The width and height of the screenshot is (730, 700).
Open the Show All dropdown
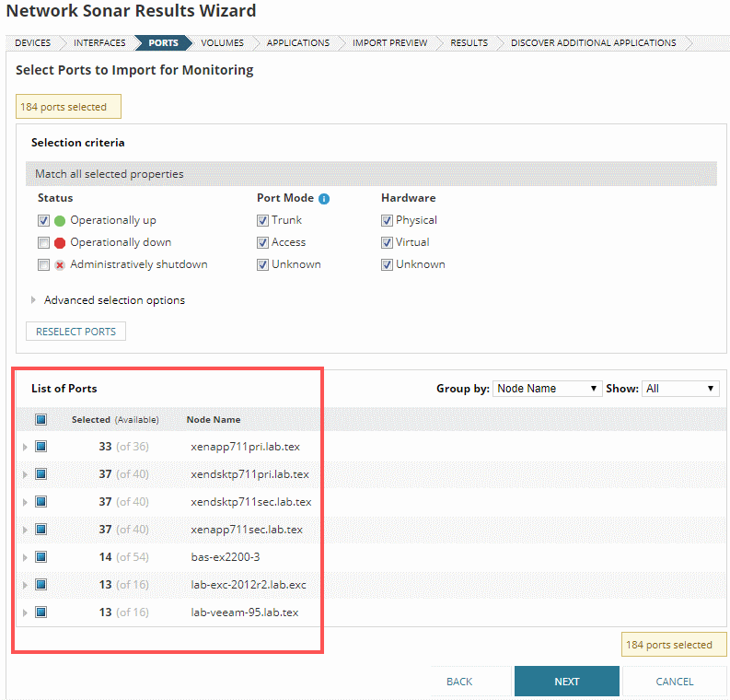(x=679, y=389)
